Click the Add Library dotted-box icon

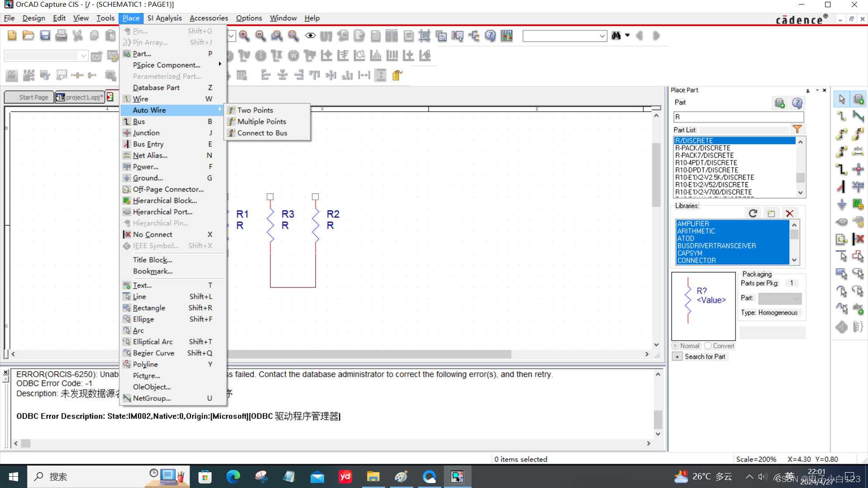coord(771,213)
